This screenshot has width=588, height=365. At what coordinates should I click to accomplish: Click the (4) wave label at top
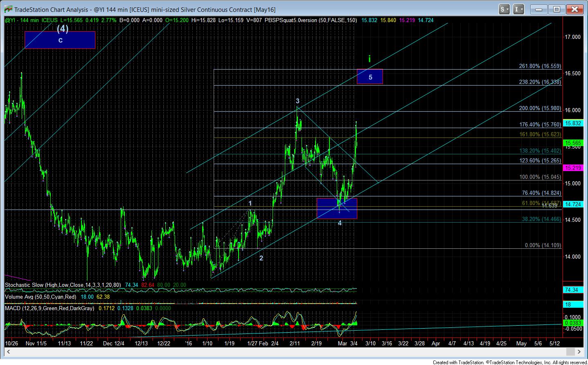click(62, 28)
